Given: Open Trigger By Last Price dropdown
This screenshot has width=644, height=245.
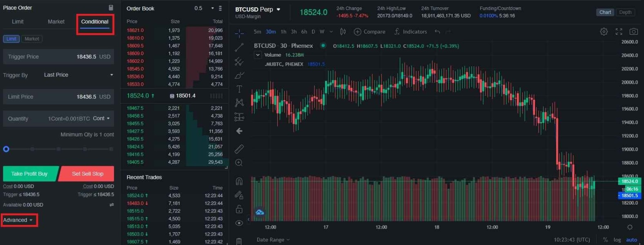Looking at the screenshot, I should 78,75.
